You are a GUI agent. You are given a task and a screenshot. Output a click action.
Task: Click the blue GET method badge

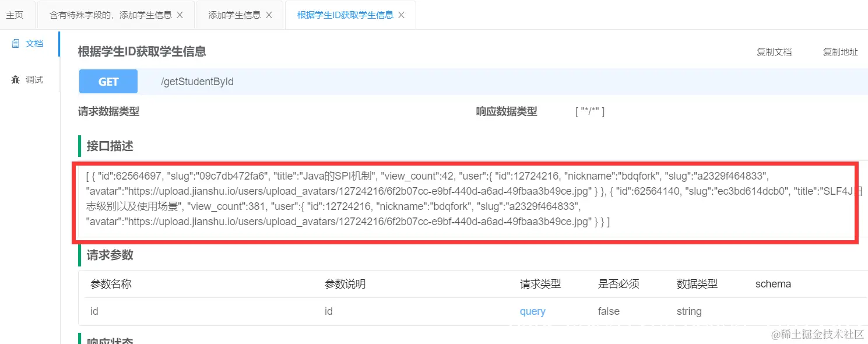point(108,81)
